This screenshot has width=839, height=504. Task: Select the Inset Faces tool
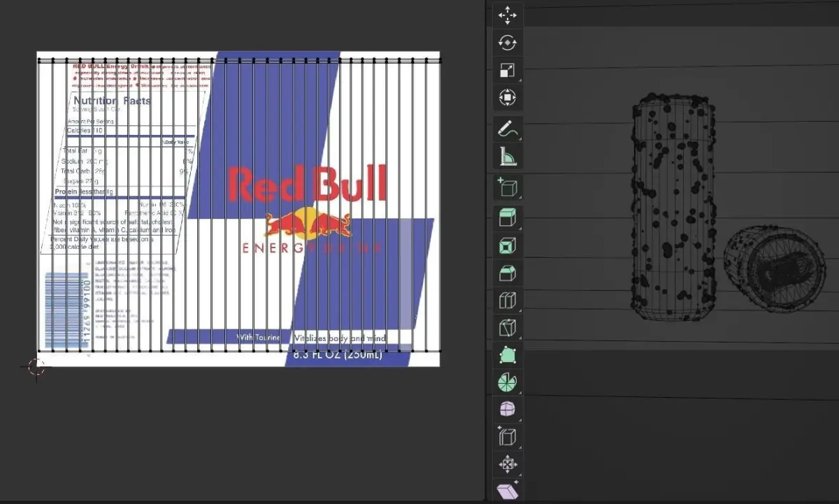tap(507, 246)
